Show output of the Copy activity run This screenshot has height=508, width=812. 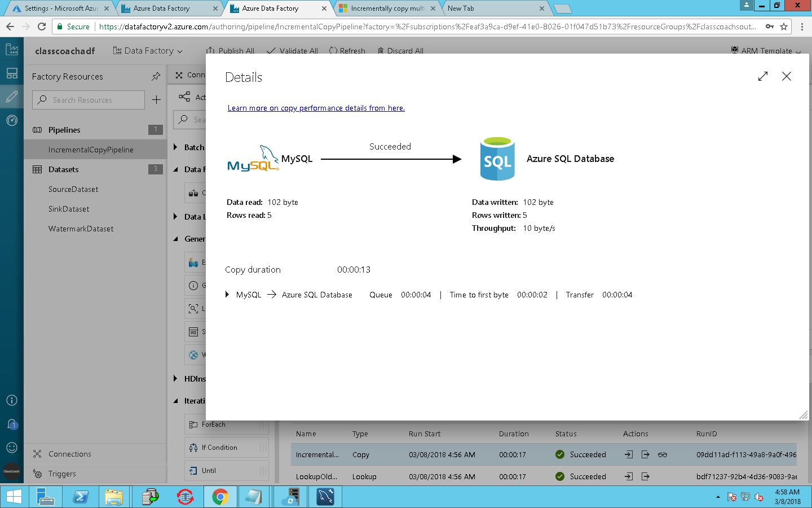click(x=646, y=454)
